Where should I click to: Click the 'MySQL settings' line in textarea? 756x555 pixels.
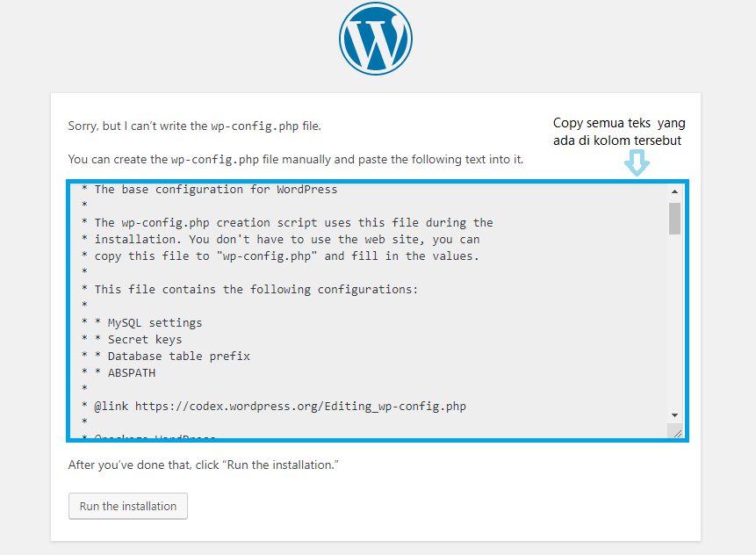141,322
